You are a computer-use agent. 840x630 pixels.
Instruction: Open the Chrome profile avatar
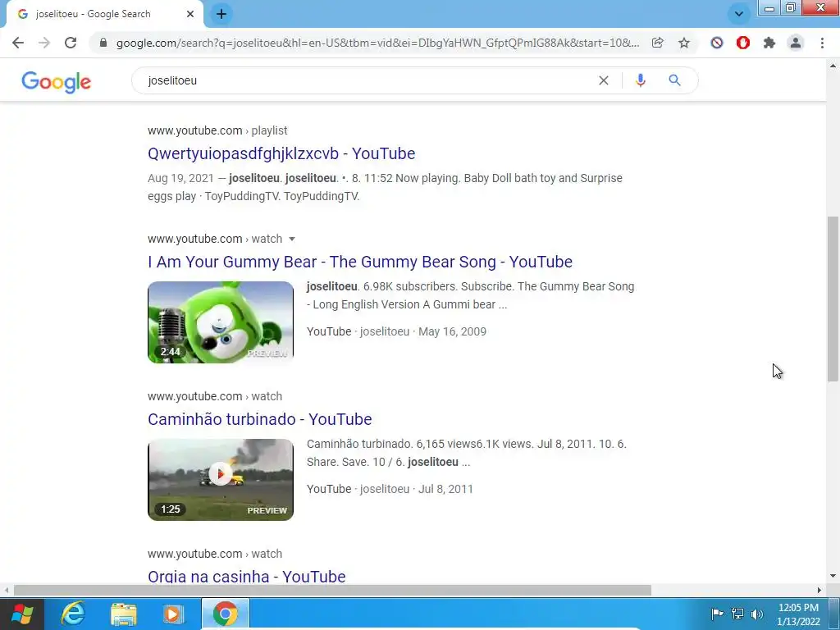point(796,43)
